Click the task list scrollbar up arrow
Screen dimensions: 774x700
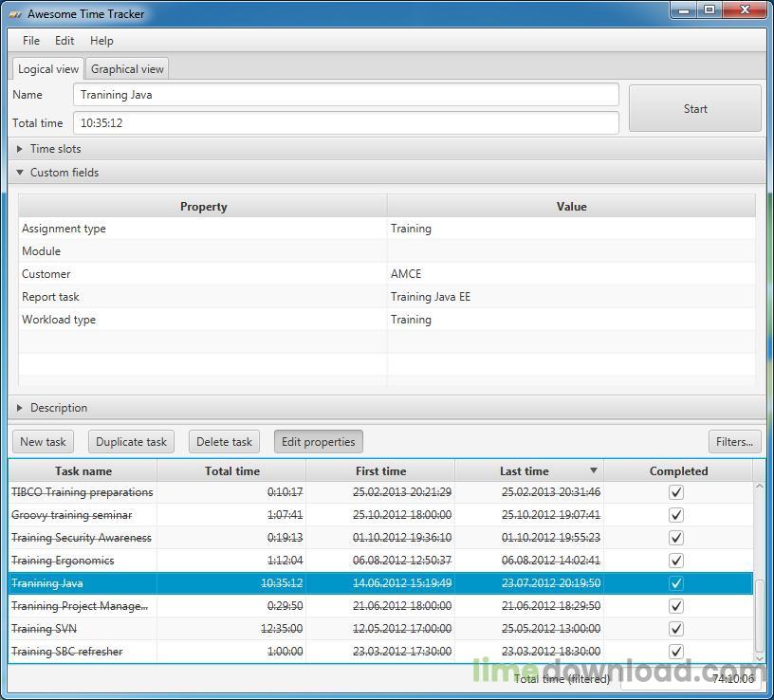pos(759,487)
